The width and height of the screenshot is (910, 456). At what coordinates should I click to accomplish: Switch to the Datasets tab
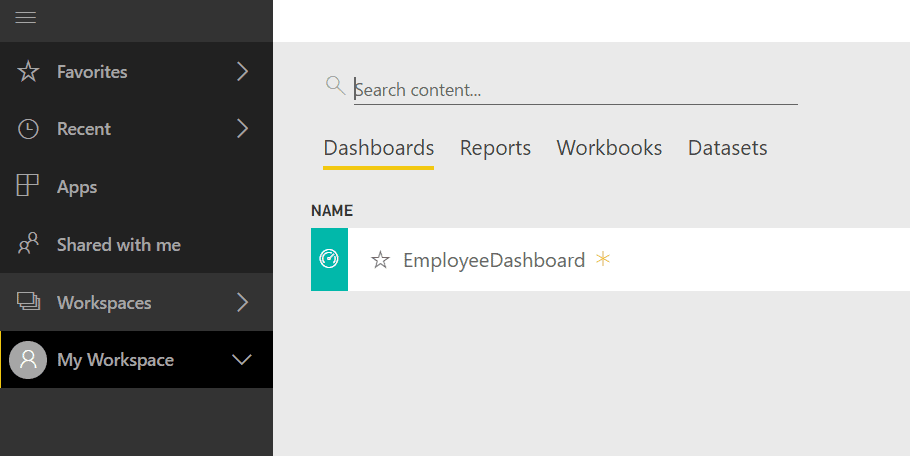point(727,148)
